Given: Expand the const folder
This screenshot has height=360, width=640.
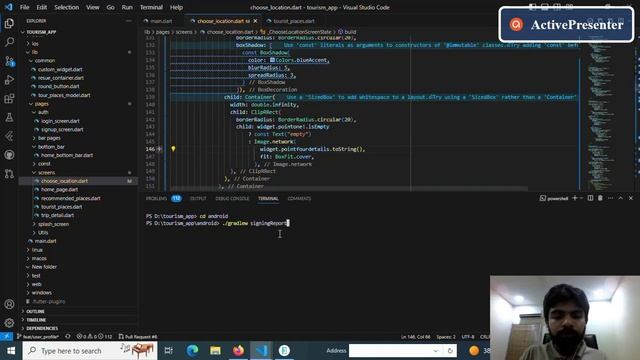Looking at the screenshot, I should pyautogui.click(x=44, y=164).
